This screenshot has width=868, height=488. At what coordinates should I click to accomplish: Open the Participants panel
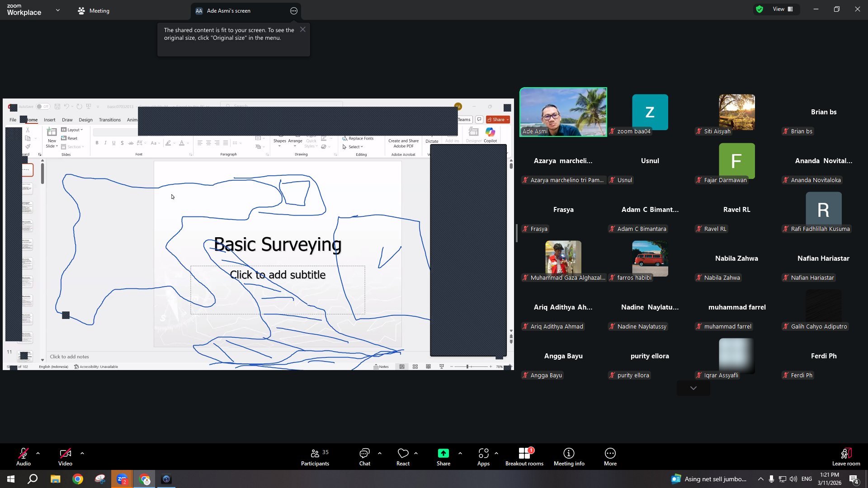(315, 457)
